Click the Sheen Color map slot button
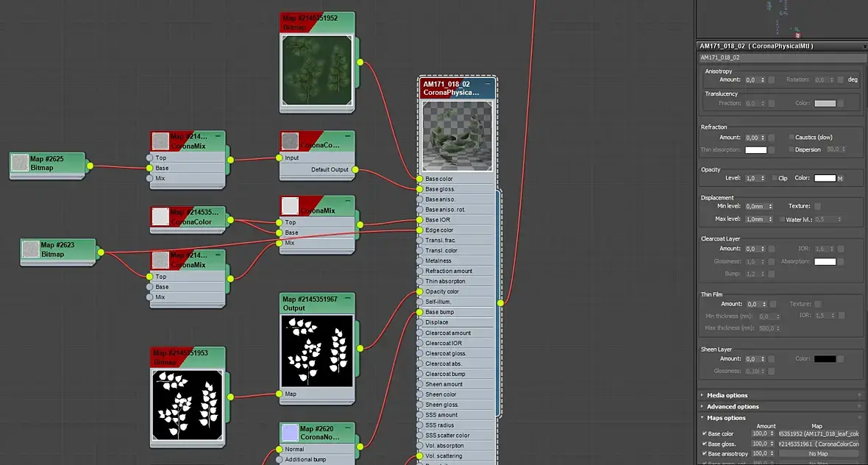Screen dimensions: 868x465 [841, 359]
